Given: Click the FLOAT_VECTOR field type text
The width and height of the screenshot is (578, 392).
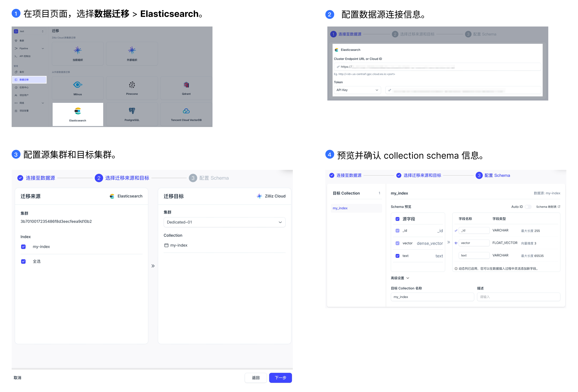Looking at the screenshot, I should click(505, 243).
